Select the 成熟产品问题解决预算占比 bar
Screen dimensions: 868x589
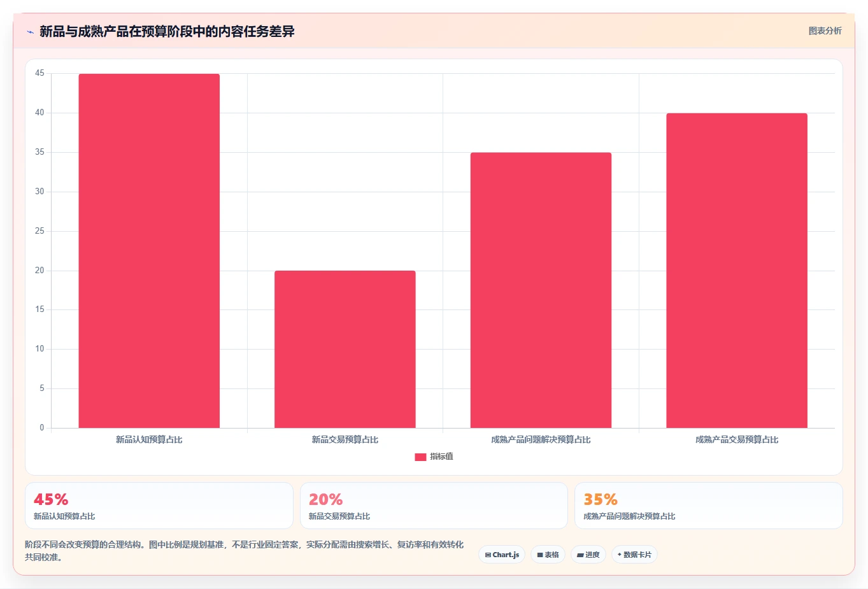click(x=541, y=290)
